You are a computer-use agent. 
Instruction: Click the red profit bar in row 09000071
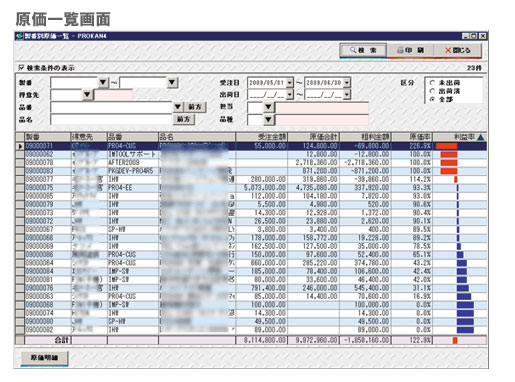click(x=447, y=146)
